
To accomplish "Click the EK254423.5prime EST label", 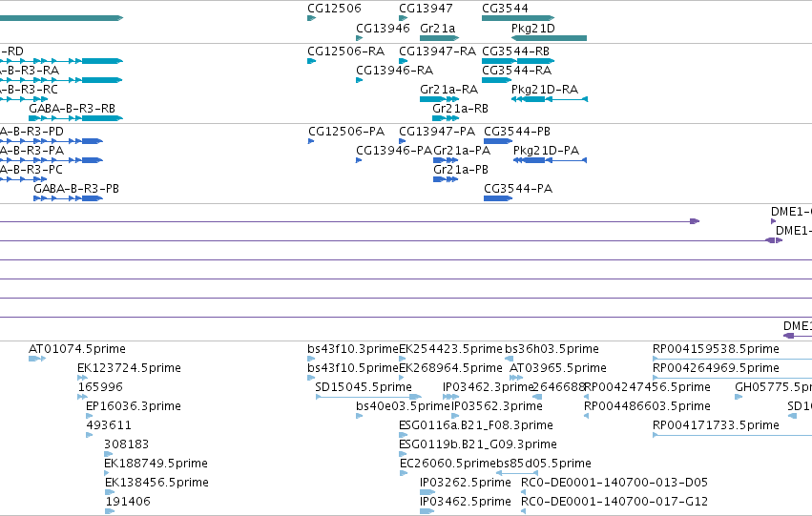I will click(x=450, y=349).
